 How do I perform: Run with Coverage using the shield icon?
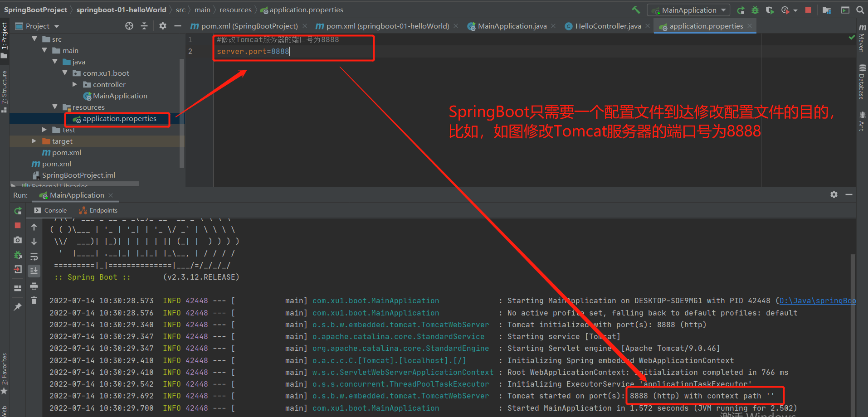[770, 10]
